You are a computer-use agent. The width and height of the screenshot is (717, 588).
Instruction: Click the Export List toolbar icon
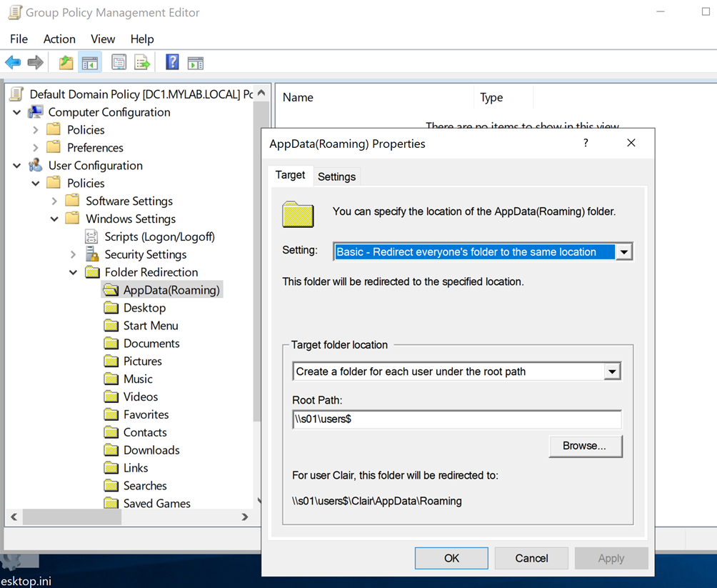pyautogui.click(x=142, y=63)
